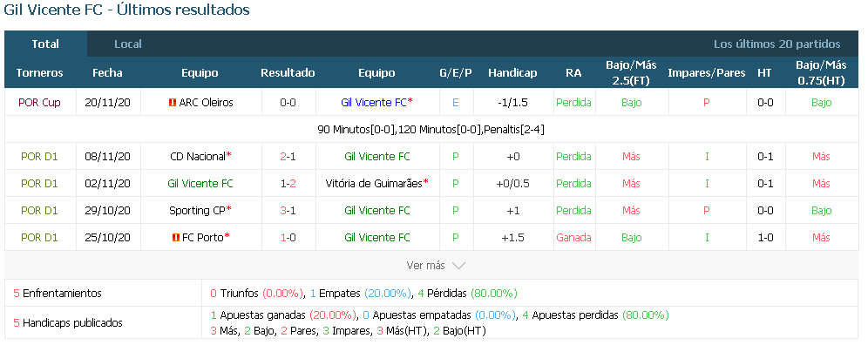This screenshot has height=345, width=868.
Task: Open the CD Nacional team link
Action: tap(198, 157)
